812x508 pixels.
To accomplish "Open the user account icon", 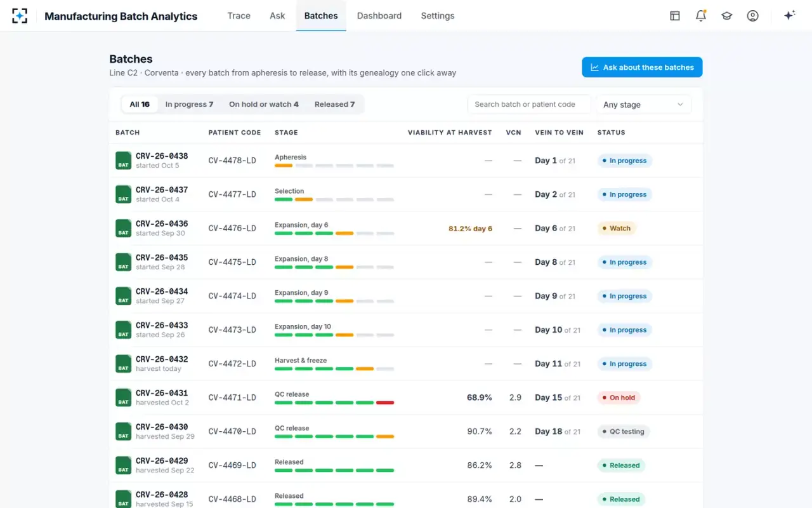I will pyautogui.click(x=753, y=16).
